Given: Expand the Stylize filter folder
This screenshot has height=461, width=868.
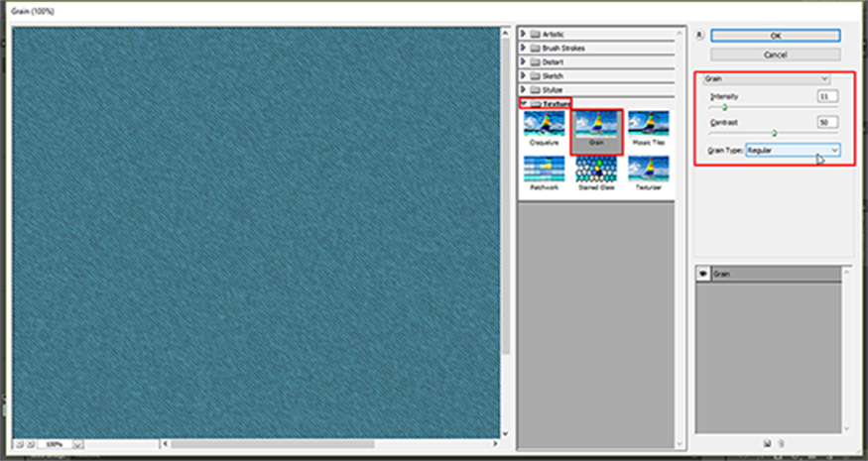Looking at the screenshot, I should [x=523, y=89].
